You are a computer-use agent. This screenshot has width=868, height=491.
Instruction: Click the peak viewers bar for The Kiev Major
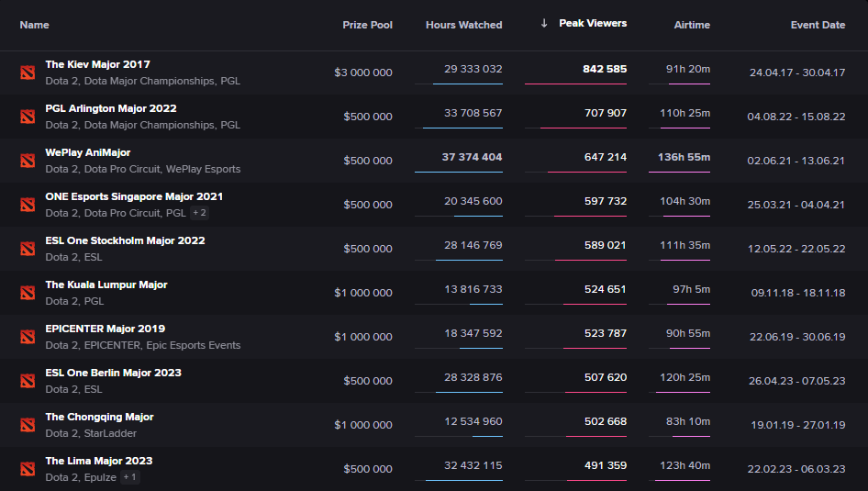575,84
